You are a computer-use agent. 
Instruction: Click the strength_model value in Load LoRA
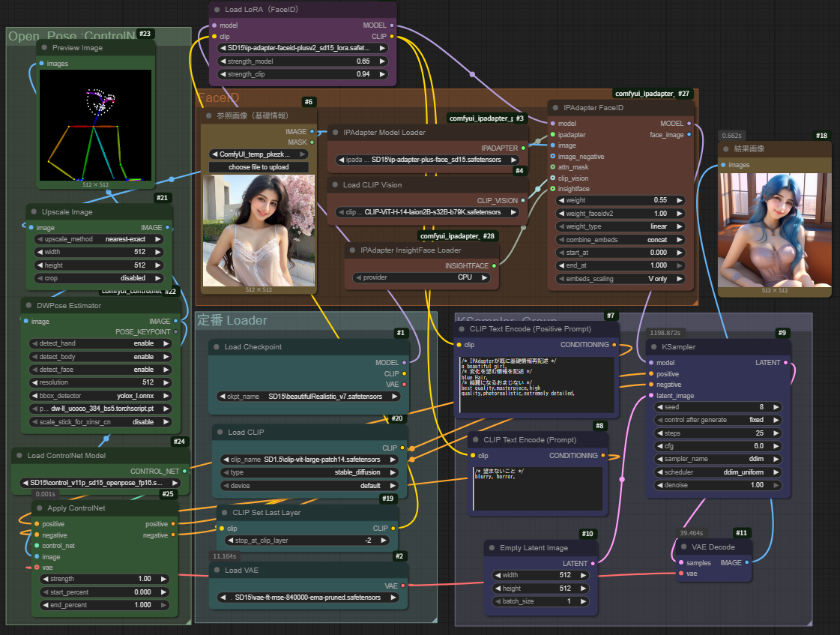[x=302, y=61]
